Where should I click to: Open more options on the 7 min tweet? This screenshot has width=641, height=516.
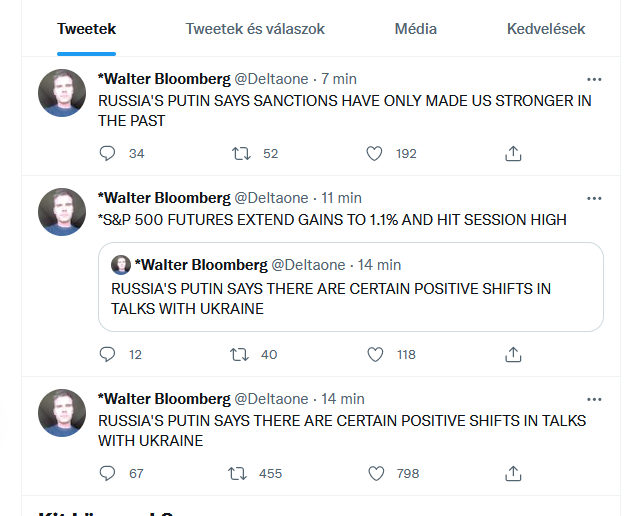[x=594, y=79]
